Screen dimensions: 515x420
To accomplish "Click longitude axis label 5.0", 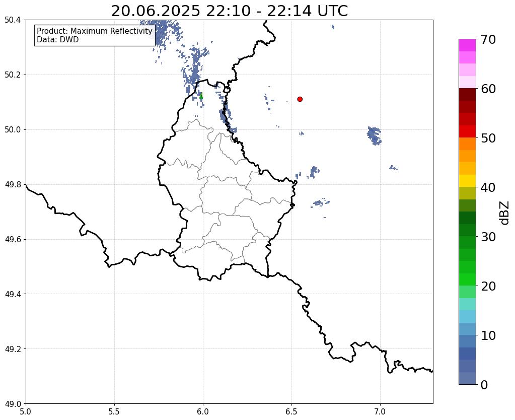I will tap(26, 412).
